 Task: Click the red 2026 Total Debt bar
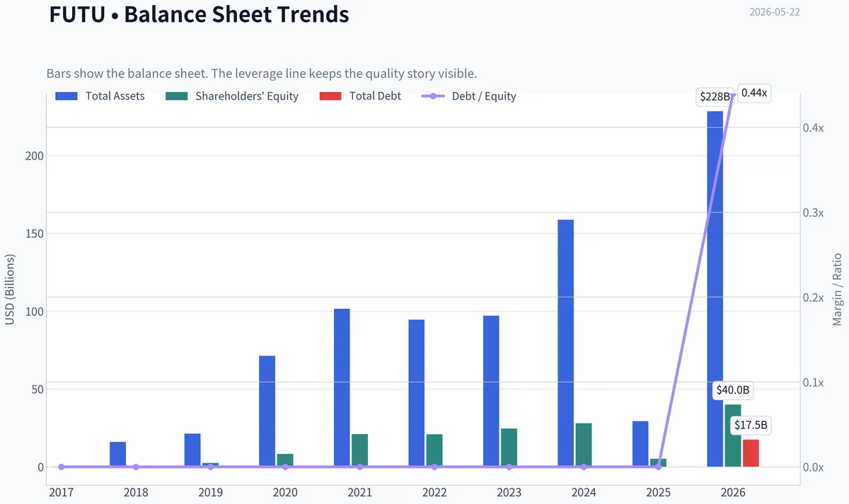pos(751,453)
